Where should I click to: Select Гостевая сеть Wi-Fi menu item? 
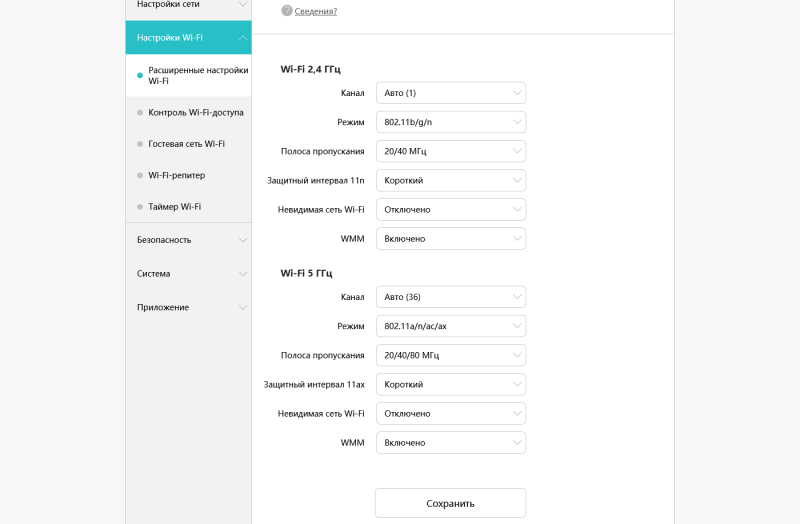pyautogui.click(x=186, y=144)
